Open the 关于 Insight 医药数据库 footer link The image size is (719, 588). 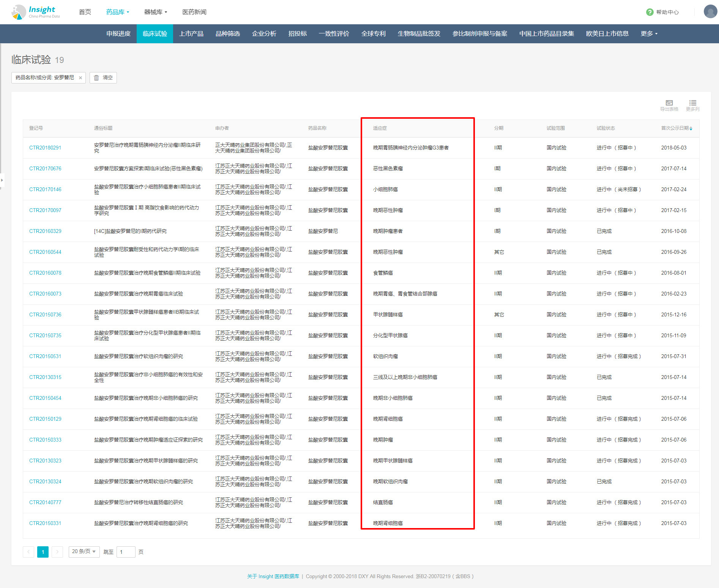pyautogui.click(x=273, y=576)
